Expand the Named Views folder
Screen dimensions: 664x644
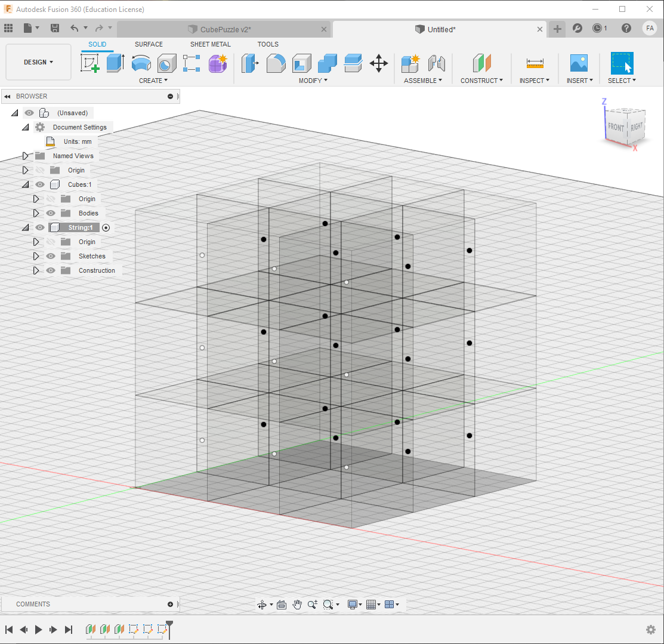(x=25, y=156)
